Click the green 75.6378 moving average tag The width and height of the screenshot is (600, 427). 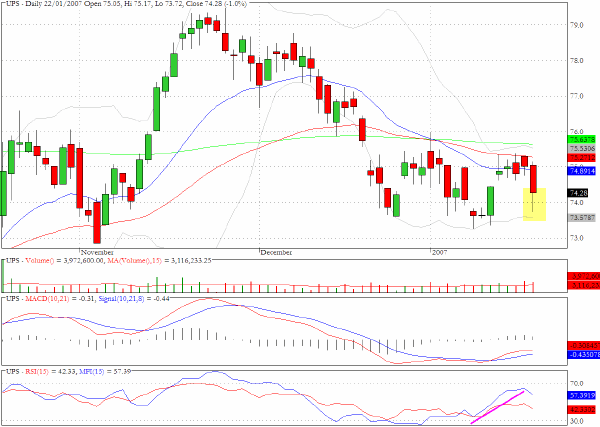point(582,140)
